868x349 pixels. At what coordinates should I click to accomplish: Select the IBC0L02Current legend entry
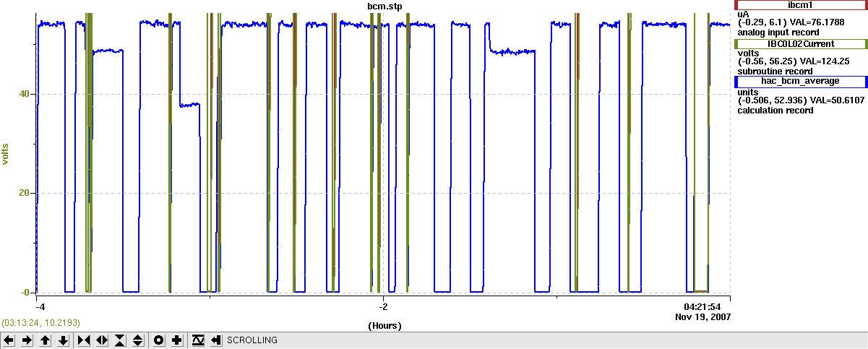801,44
